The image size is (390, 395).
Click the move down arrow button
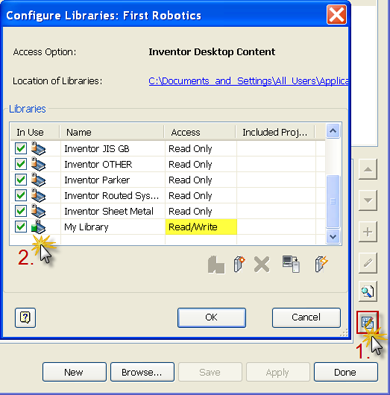point(368,200)
